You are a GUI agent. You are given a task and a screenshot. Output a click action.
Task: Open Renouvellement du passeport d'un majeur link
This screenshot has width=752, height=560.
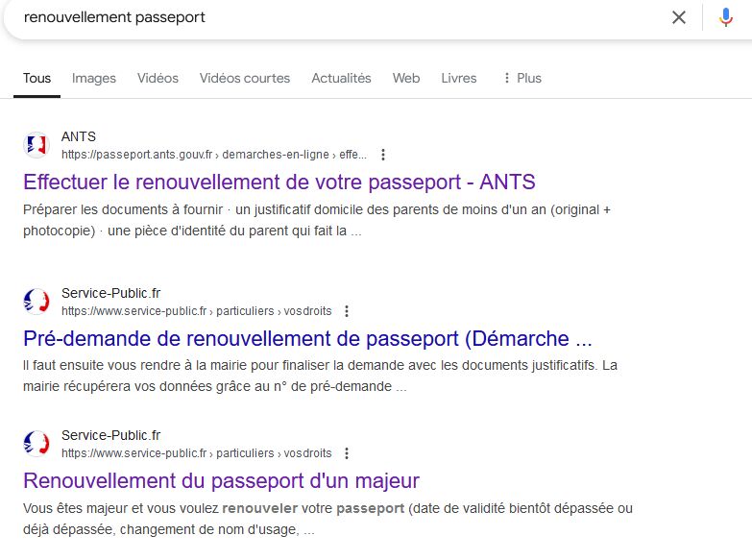(221, 481)
